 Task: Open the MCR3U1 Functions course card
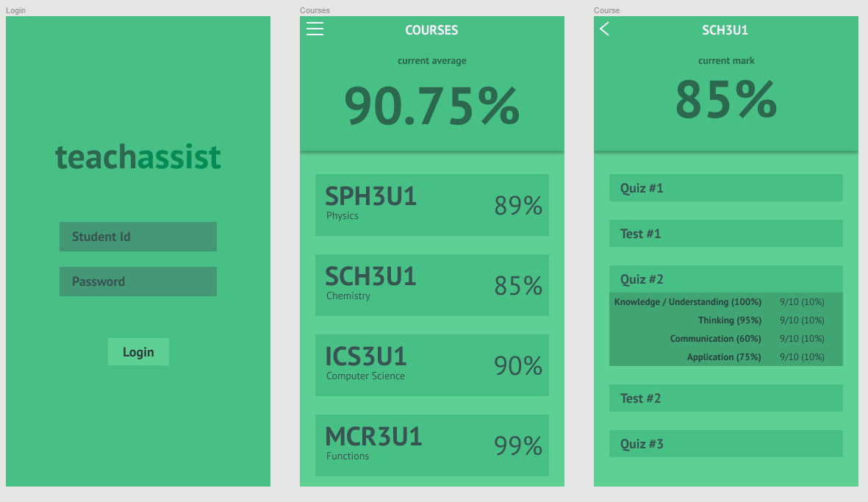tap(431, 445)
